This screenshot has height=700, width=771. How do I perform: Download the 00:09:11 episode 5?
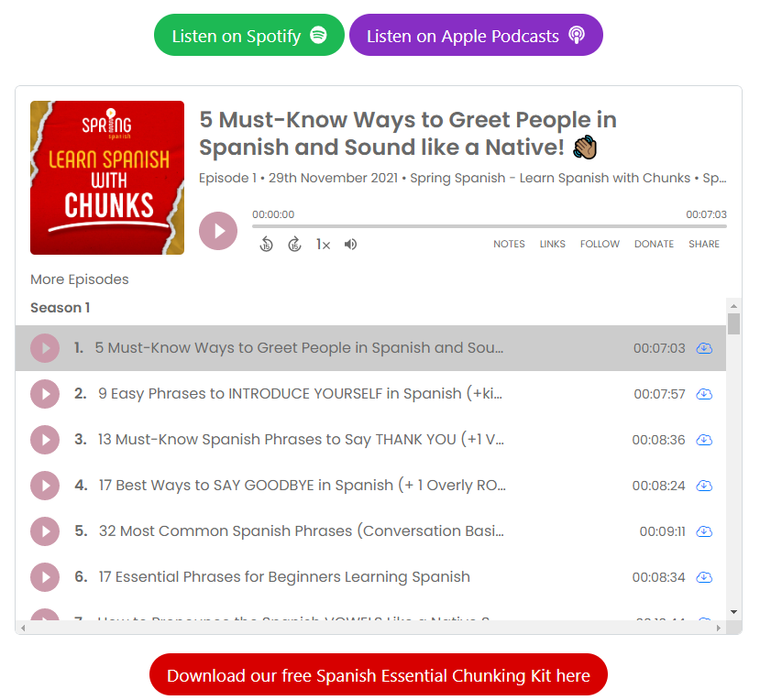(704, 531)
